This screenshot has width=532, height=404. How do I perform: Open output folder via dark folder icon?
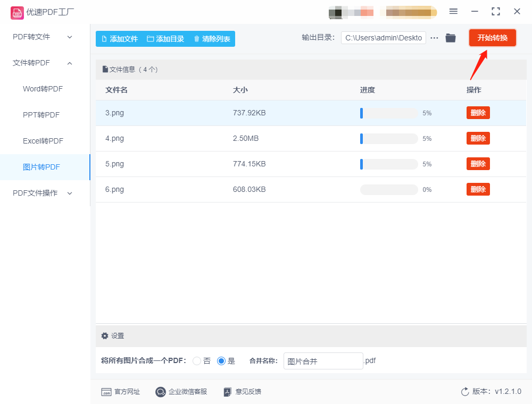(451, 38)
